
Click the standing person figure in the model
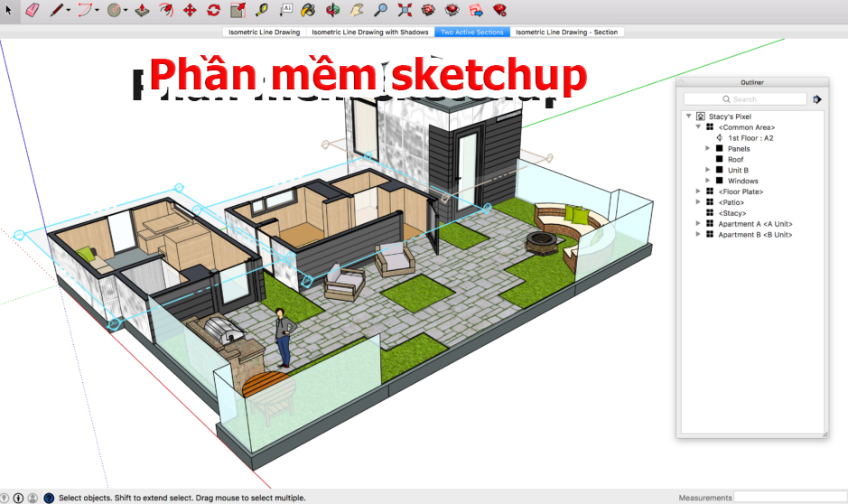284,338
